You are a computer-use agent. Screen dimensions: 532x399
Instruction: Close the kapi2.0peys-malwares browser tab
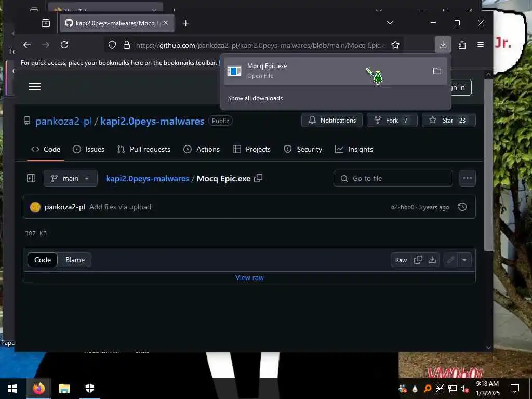[x=166, y=23]
